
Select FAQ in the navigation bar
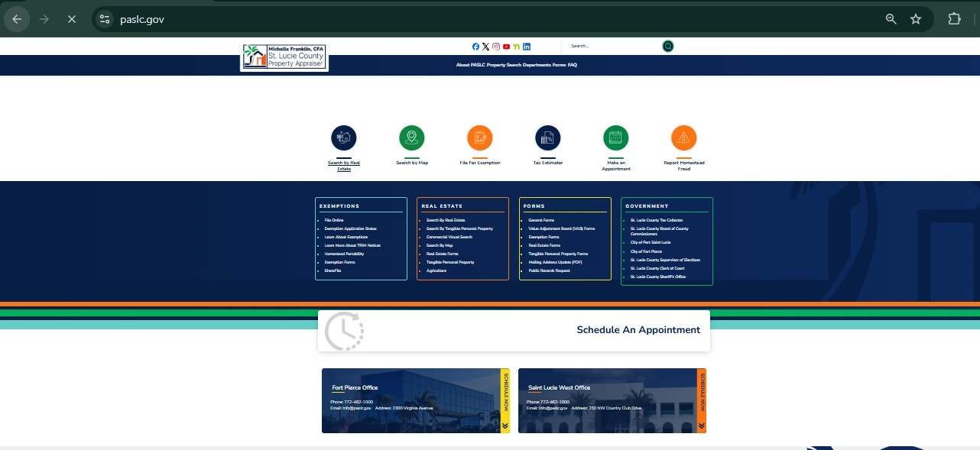573,65
